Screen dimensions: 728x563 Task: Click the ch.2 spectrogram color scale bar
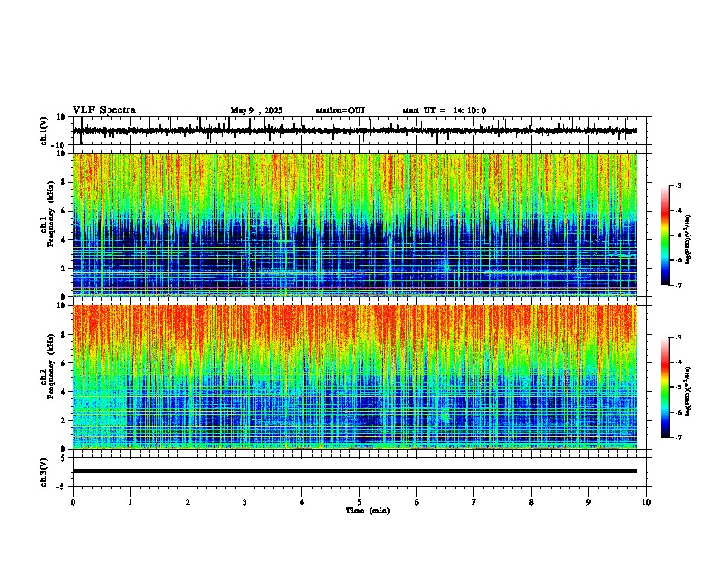(x=665, y=387)
